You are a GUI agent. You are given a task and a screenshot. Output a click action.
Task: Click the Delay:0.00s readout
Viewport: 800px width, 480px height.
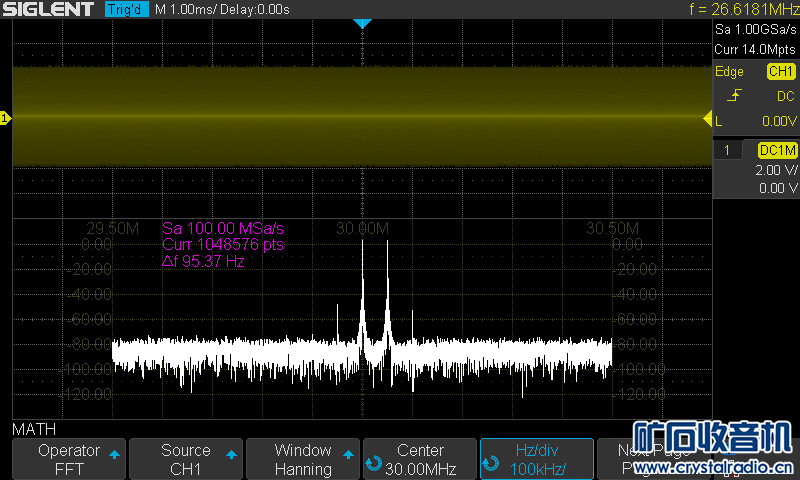coord(255,10)
